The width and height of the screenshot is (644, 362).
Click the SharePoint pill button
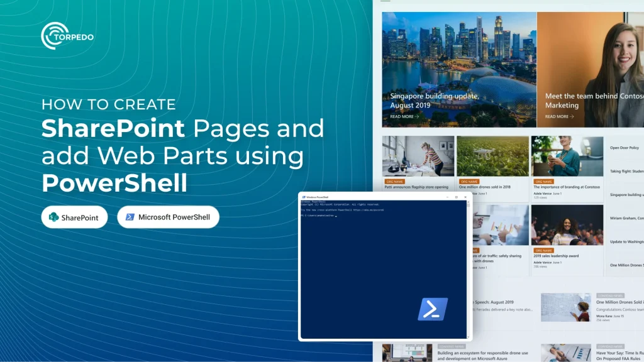point(74,217)
